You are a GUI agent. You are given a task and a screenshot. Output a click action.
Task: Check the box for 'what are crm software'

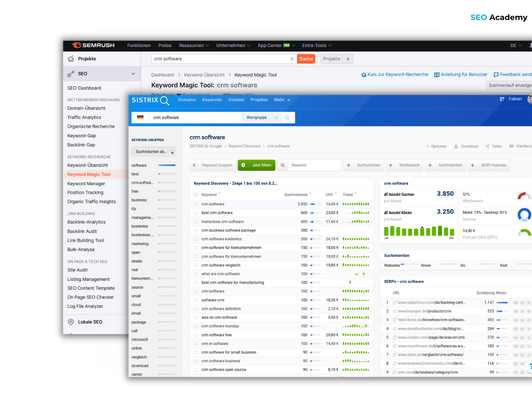click(x=196, y=274)
